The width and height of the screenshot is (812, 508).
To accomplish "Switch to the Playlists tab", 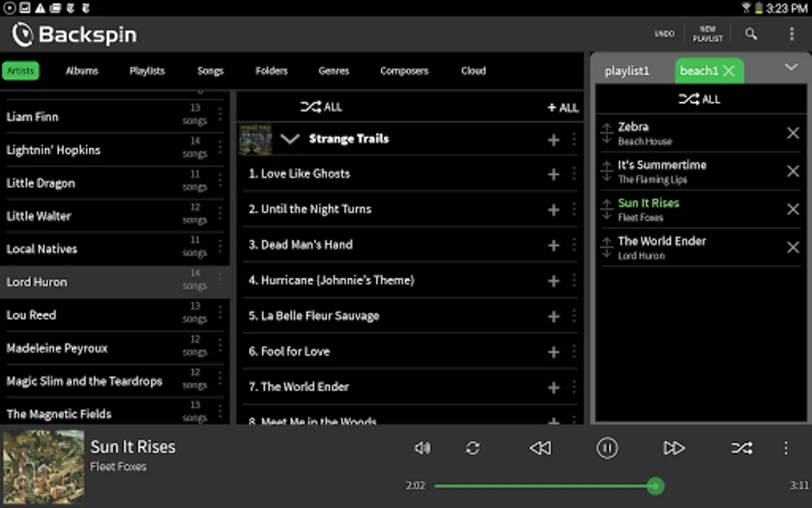I will [x=147, y=71].
